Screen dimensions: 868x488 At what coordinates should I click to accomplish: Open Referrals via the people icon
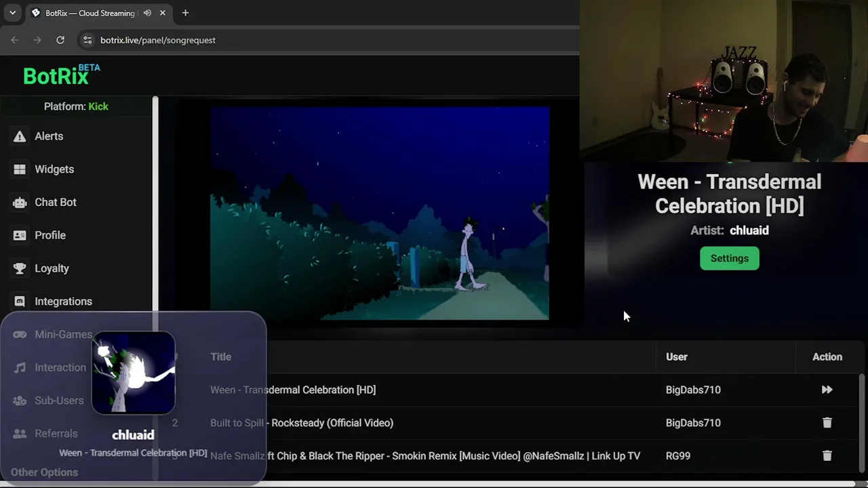click(20, 434)
